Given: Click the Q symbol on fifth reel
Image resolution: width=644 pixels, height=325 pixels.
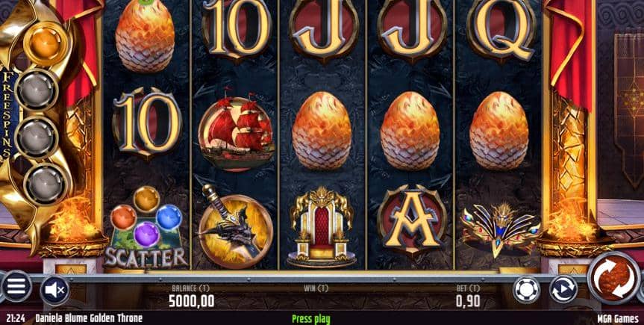Looking at the screenshot, I should (x=501, y=30).
